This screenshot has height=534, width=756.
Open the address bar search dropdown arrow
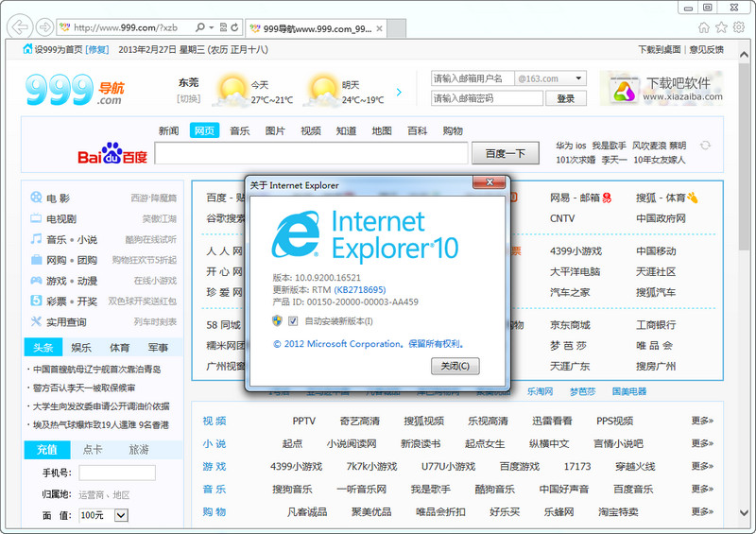click(212, 27)
